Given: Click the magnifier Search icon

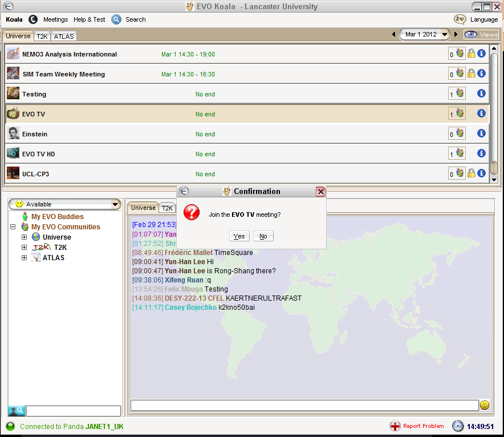Looking at the screenshot, I should tap(116, 19).
